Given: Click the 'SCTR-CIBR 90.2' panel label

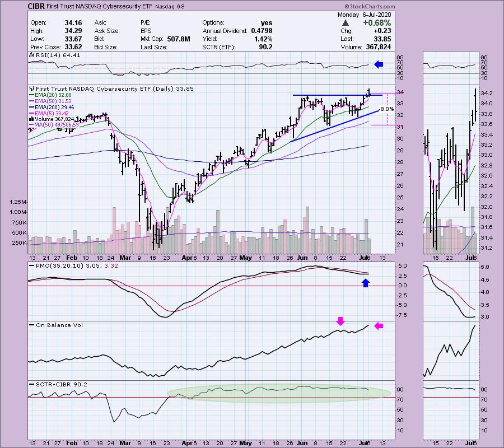Looking at the screenshot, I should pyautogui.click(x=58, y=384).
